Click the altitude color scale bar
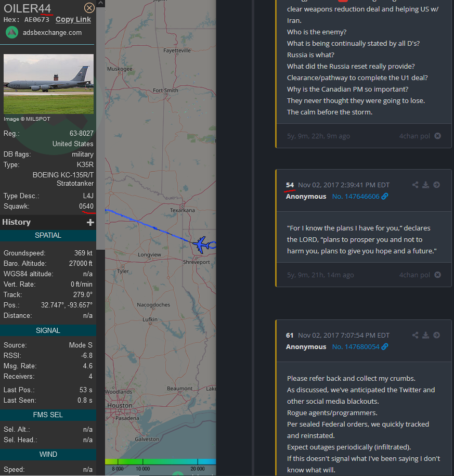This screenshot has width=454, height=476. coord(161,462)
